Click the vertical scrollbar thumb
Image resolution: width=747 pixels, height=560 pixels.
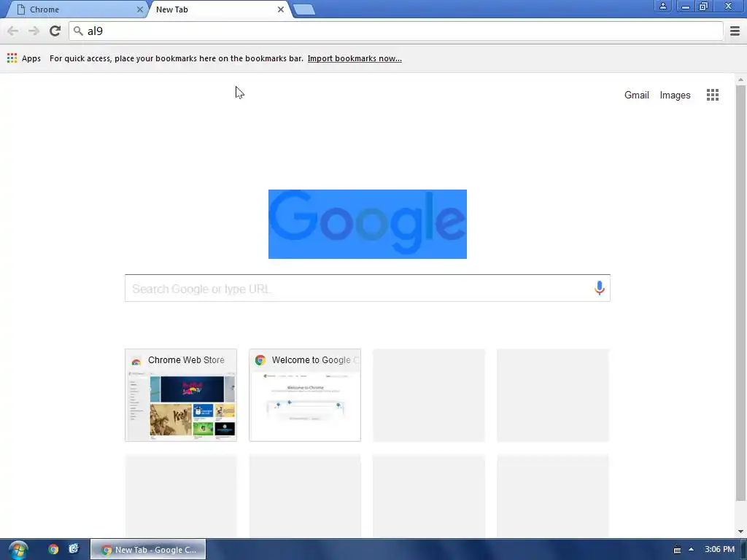(740, 292)
